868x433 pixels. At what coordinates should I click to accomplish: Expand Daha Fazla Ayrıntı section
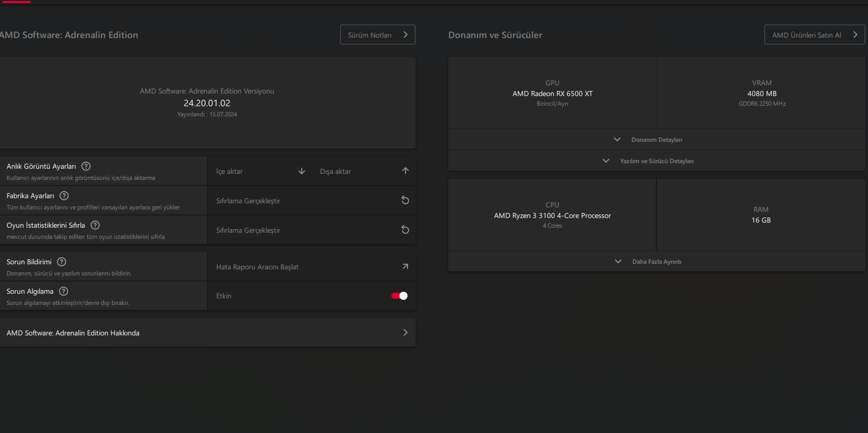coord(656,262)
